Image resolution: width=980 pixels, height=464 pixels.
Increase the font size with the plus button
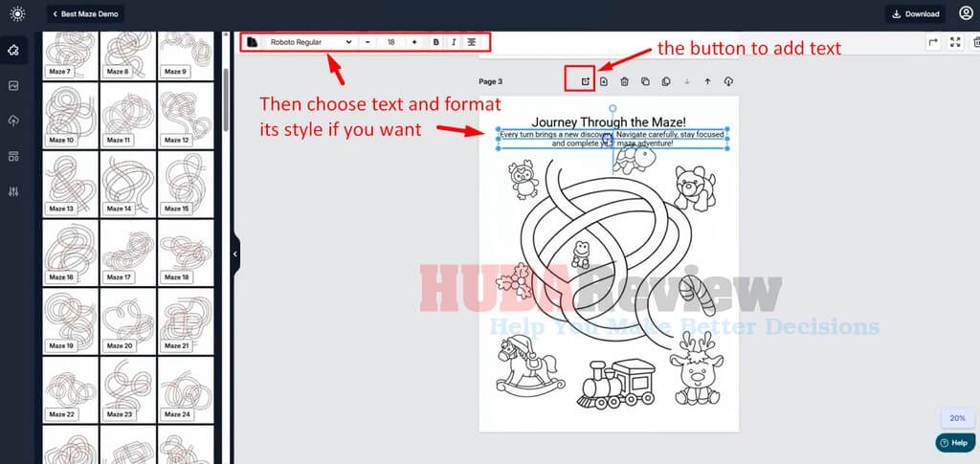point(413,42)
